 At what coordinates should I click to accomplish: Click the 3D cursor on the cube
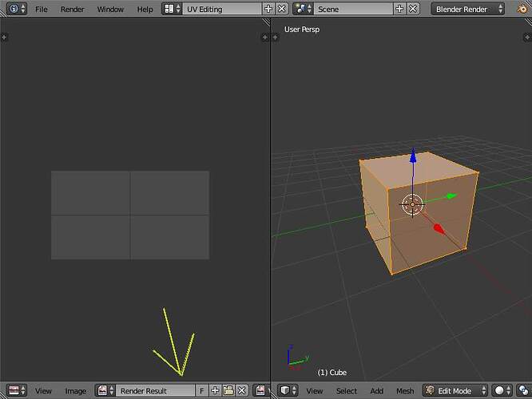coord(412,204)
